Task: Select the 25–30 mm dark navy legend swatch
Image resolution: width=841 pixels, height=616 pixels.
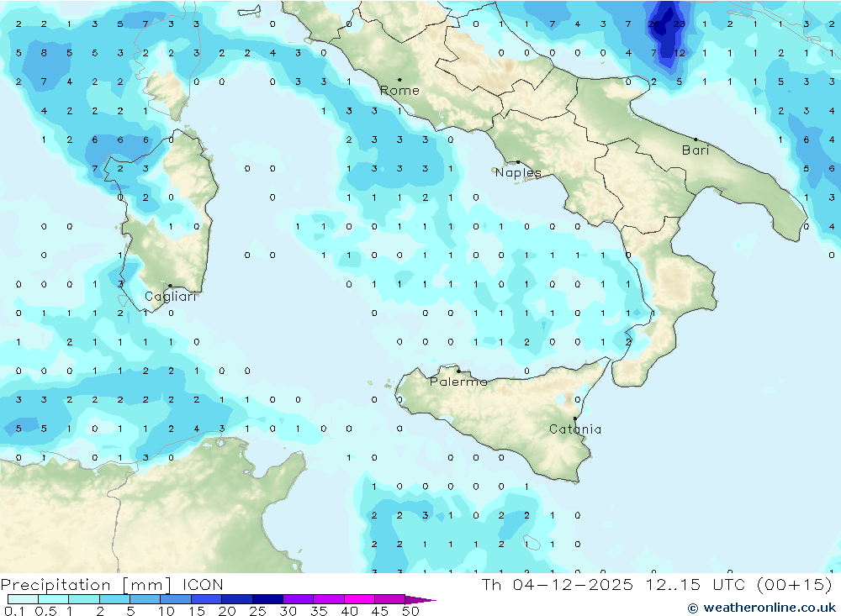Action: click(267, 599)
